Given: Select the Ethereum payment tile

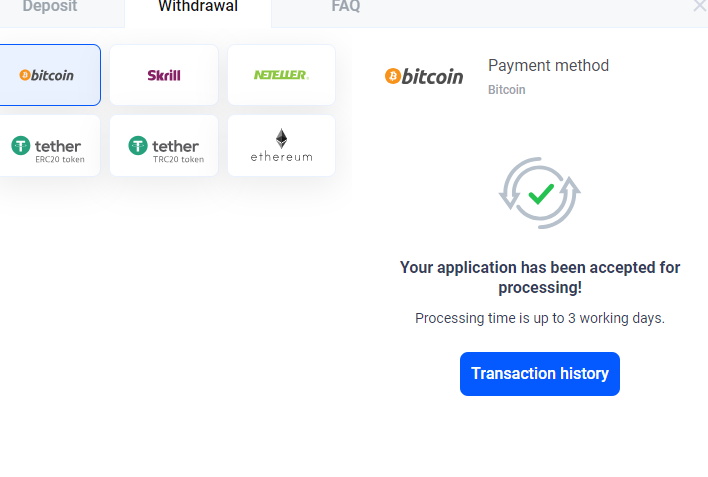Looking at the screenshot, I should point(281,146).
